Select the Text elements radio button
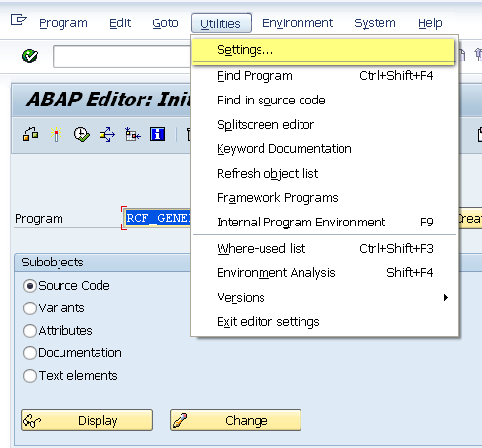This screenshot has width=482, height=448. click(x=30, y=376)
